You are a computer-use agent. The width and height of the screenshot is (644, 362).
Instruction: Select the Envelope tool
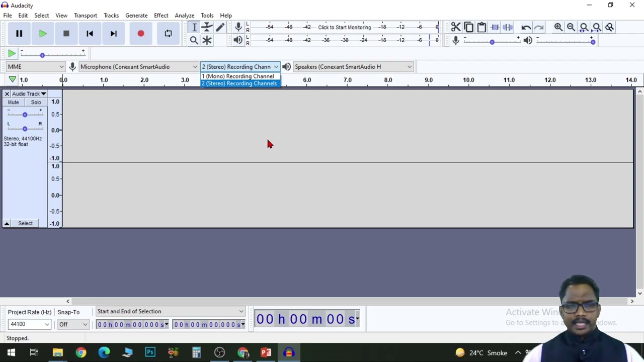tap(207, 27)
